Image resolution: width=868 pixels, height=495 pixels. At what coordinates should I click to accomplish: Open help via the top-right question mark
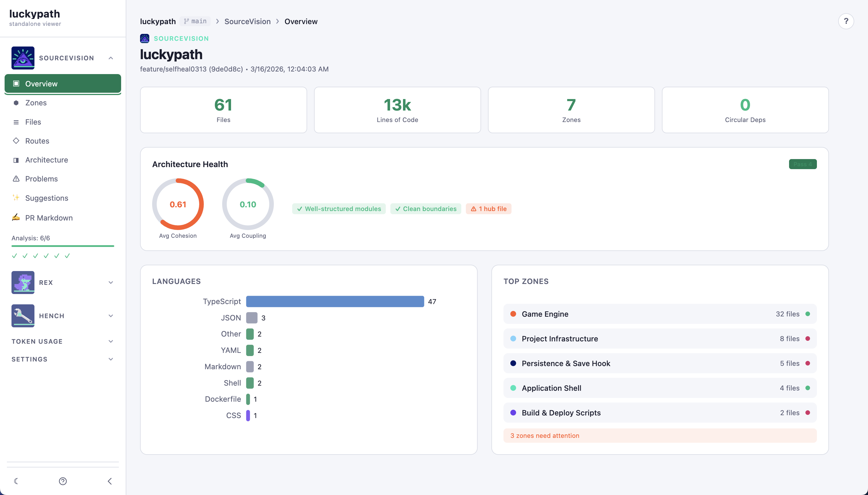point(846,22)
